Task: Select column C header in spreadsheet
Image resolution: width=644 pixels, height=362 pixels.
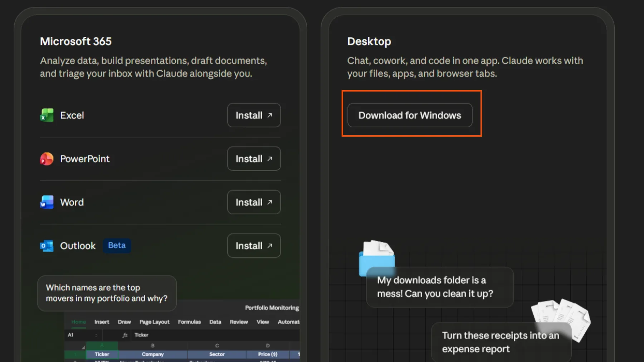Action: tap(217, 346)
